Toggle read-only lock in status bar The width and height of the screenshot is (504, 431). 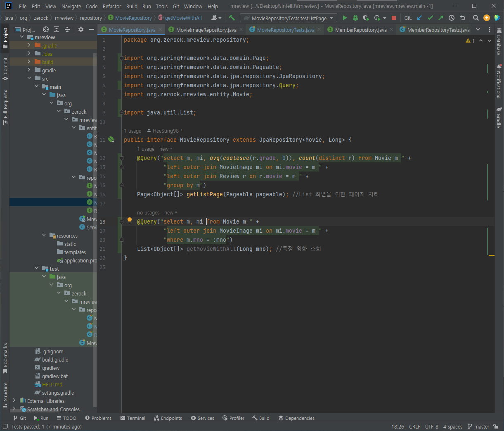pyautogui.click(x=495, y=426)
